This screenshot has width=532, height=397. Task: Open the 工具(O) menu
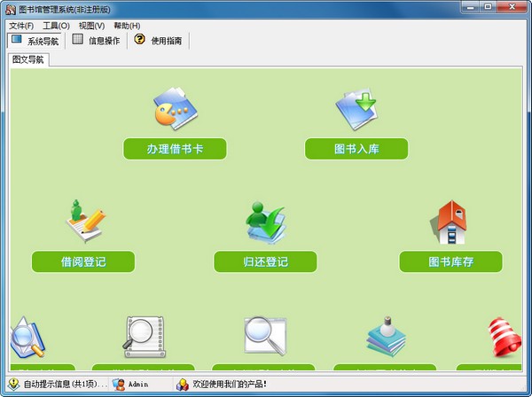click(56, 26)
